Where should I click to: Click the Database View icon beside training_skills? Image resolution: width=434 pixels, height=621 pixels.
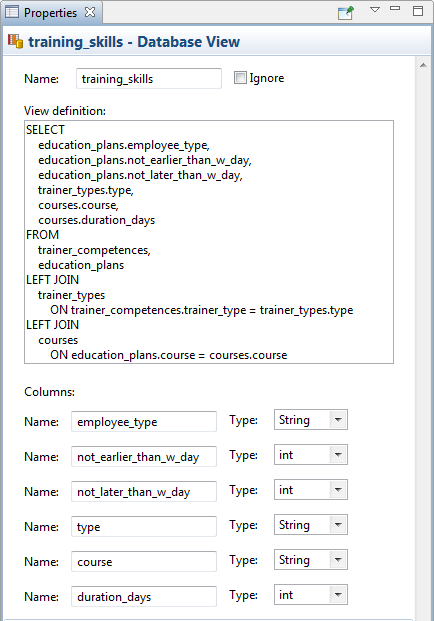(15, 42)
